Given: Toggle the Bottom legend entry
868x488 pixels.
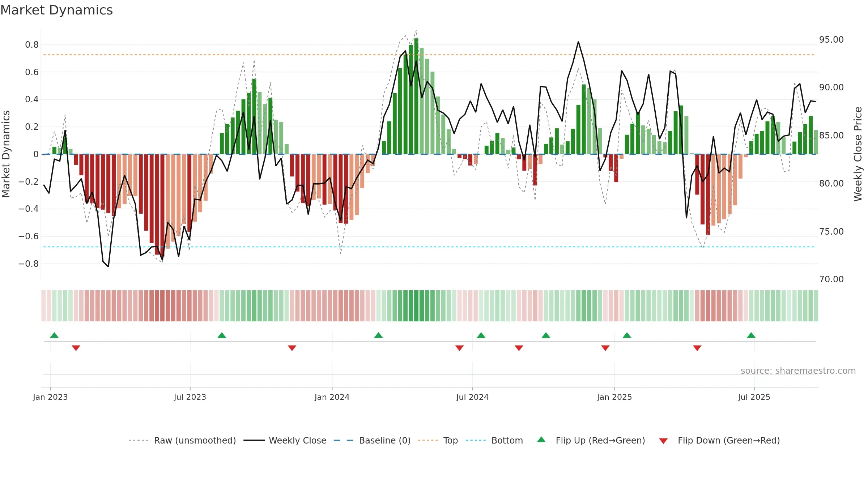Looking at the screenshot, I should click(x=494, y=440).
